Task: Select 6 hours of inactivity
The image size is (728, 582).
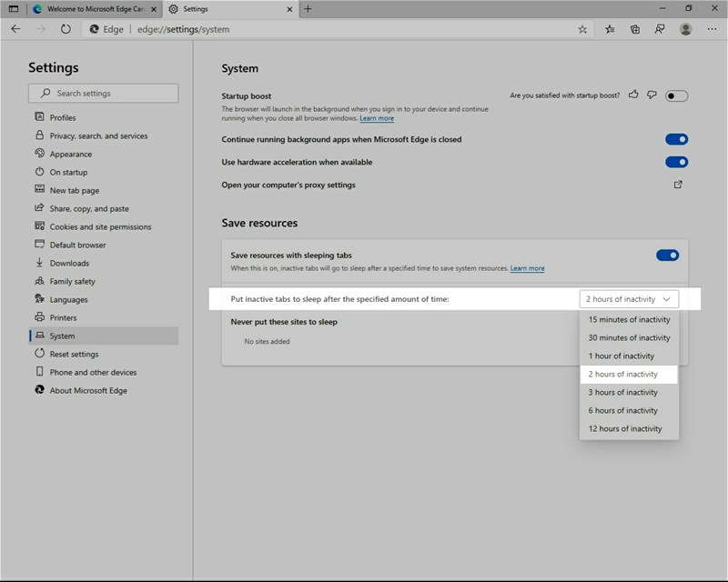Action: click(629, 410)
